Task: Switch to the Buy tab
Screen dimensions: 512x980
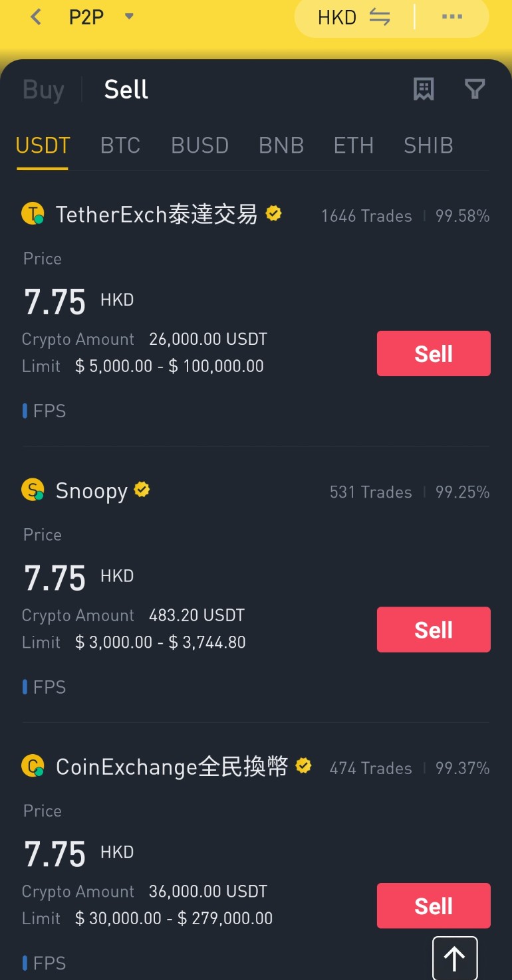Action: click(x=43, y=90)
